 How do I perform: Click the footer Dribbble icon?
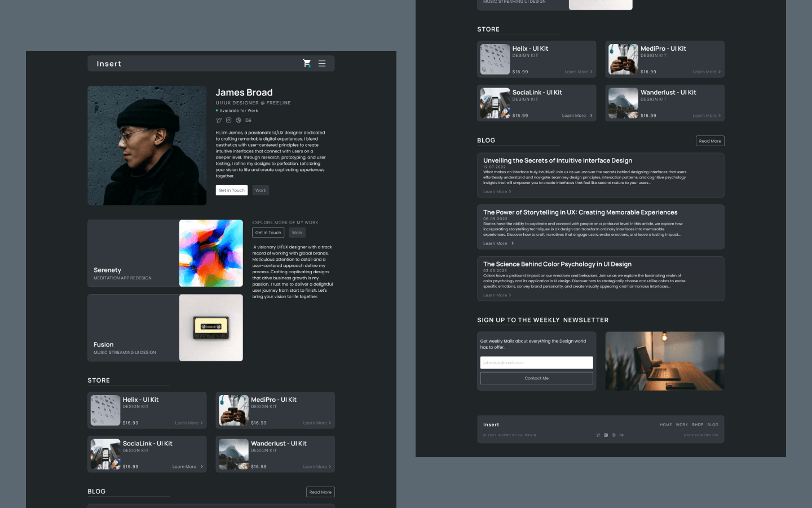pos(614,435)
